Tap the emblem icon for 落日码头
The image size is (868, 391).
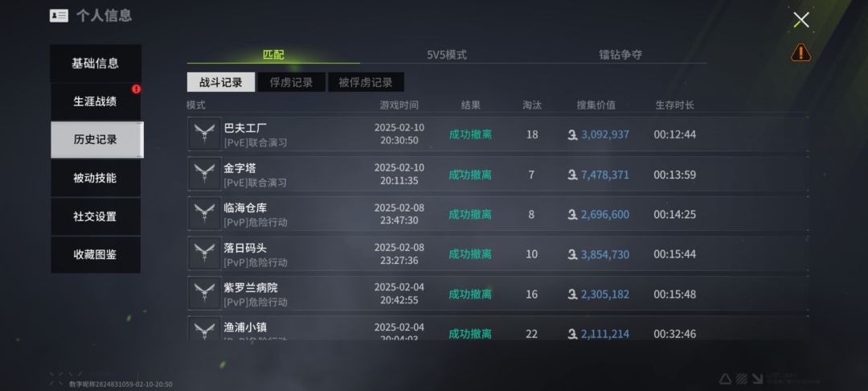pyautogui.click(x=204, y=253)
